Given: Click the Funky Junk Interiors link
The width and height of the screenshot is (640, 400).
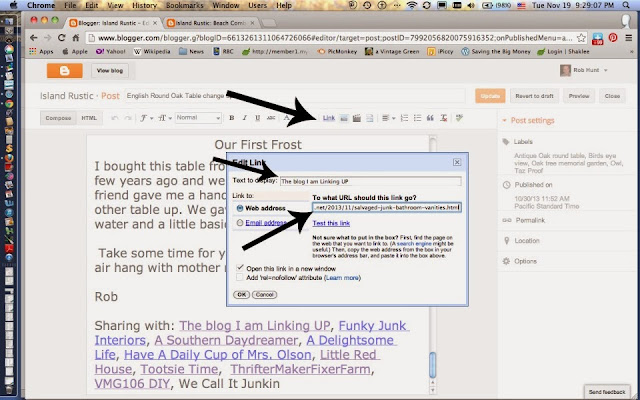Looking at the screenshot, I should coord(252,333).
